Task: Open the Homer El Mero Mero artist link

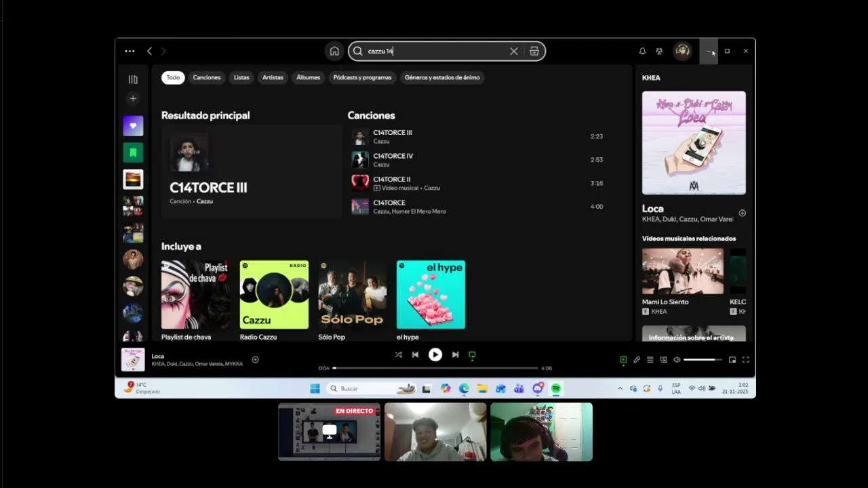Action: [419, 211]
